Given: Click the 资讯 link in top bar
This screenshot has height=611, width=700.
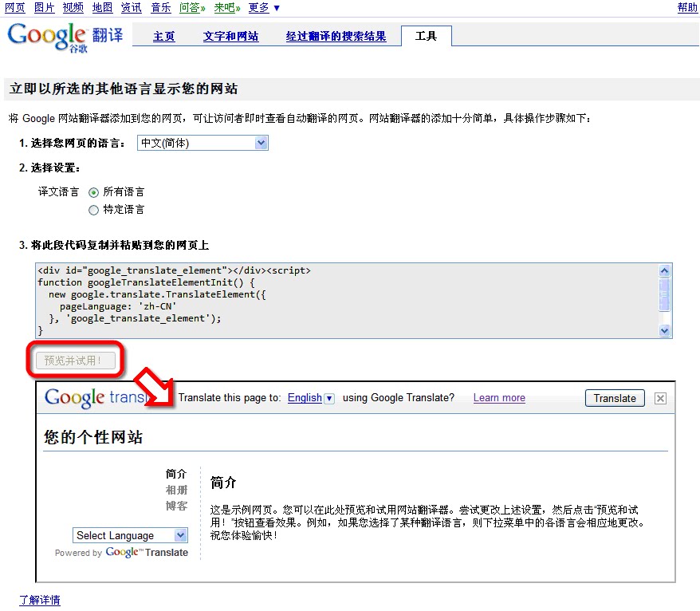Looking at the screenshot, I should click(x=132, y=8).
